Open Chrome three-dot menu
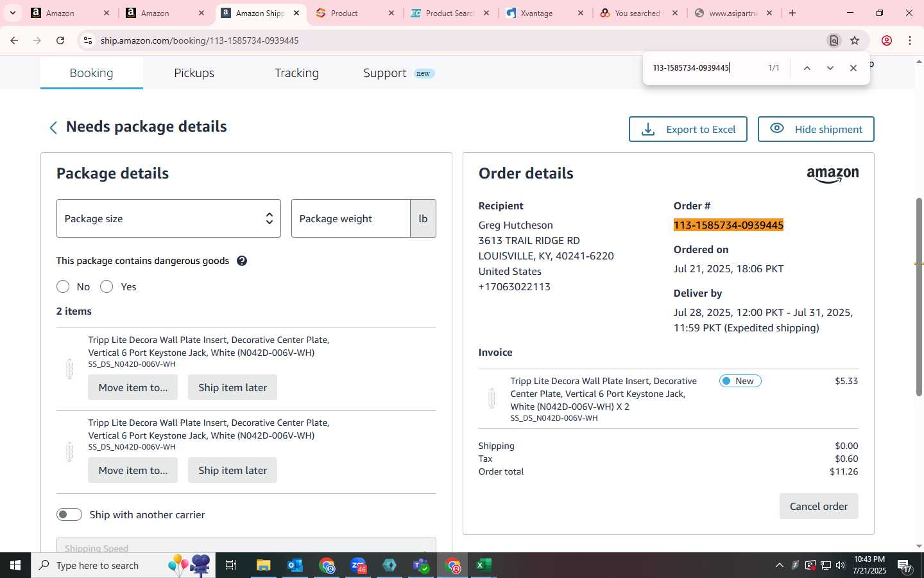Screen dimensions: 924x578 coord(910,40)
